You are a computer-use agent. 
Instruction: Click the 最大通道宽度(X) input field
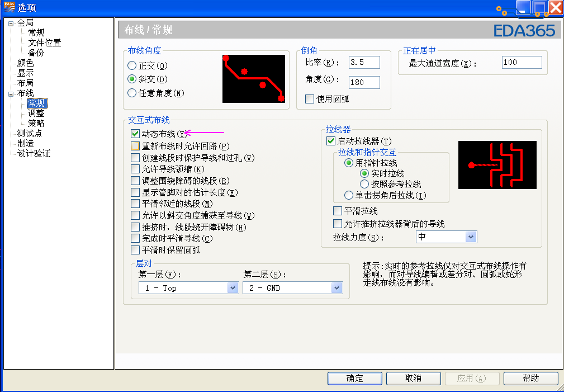coord(522,62)
